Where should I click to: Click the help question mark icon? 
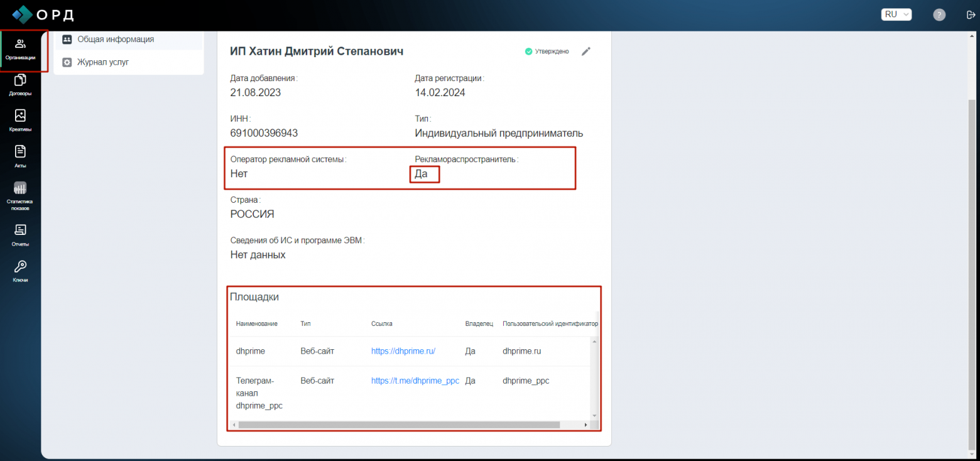[939, 15]
